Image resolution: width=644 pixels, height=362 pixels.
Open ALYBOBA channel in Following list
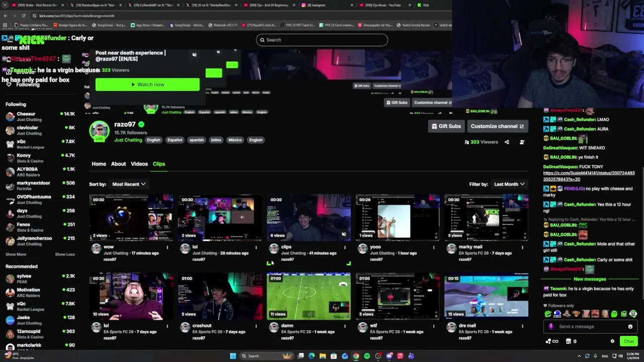40,172
